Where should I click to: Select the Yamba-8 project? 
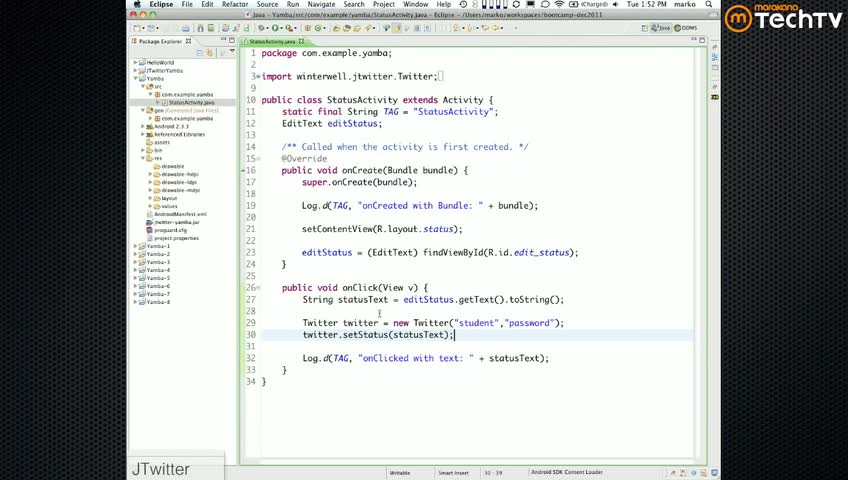coord(158,302)
